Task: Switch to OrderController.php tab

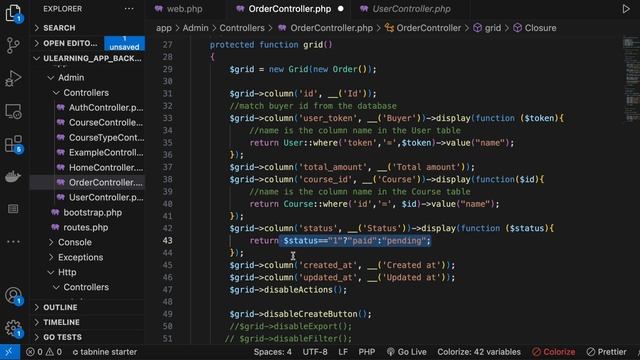Action: 289,9
